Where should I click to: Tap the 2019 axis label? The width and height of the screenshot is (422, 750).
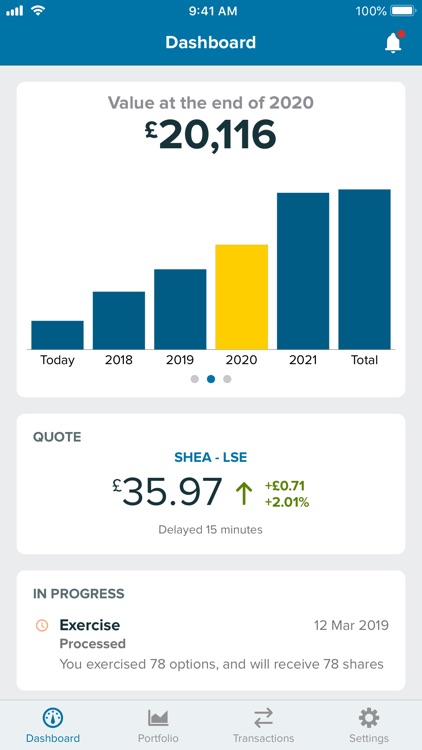point(180,360)
